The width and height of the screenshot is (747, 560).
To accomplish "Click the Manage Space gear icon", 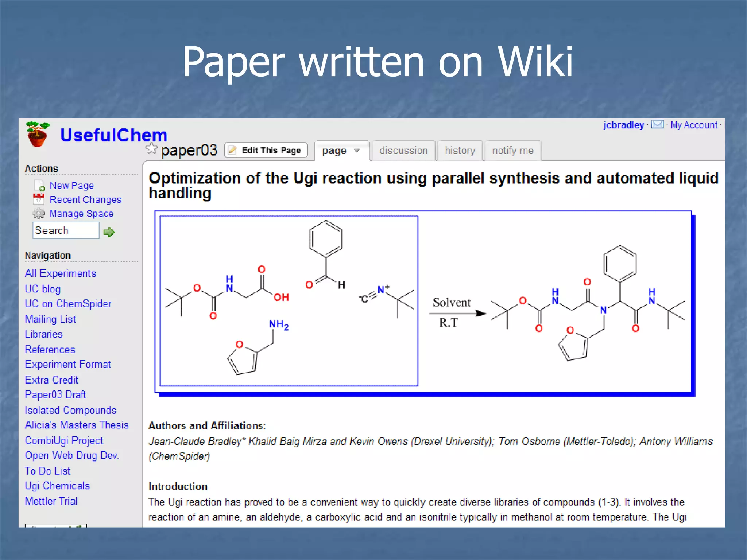I will [39, 213].
